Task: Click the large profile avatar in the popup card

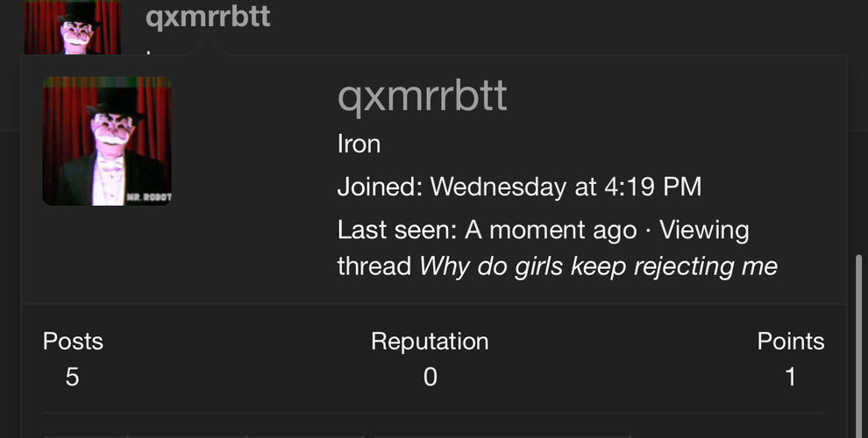Action: (107, 141)
